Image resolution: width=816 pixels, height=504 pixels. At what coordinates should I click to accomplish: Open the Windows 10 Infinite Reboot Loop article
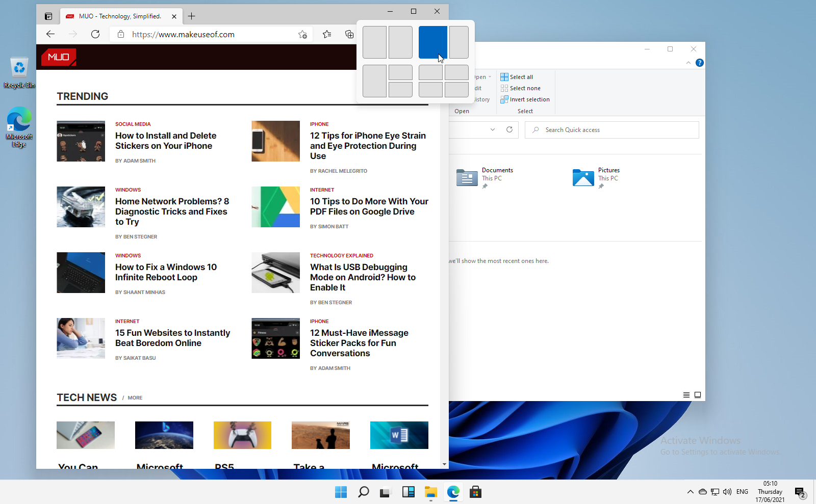click(x=166, y=272)
